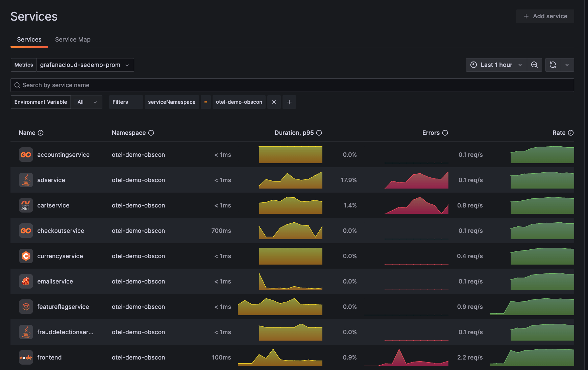Select the Java icon next to adservice

(26, 180)
